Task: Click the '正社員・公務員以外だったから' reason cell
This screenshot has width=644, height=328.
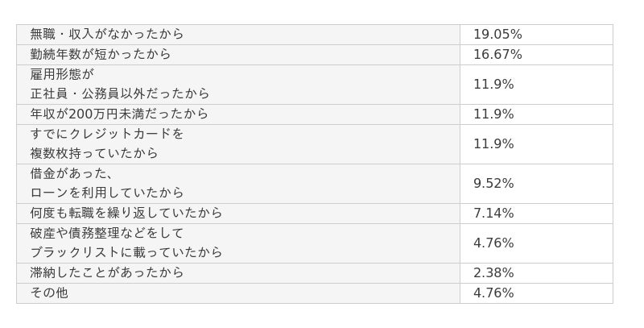Action: click(x=120, y=93)
